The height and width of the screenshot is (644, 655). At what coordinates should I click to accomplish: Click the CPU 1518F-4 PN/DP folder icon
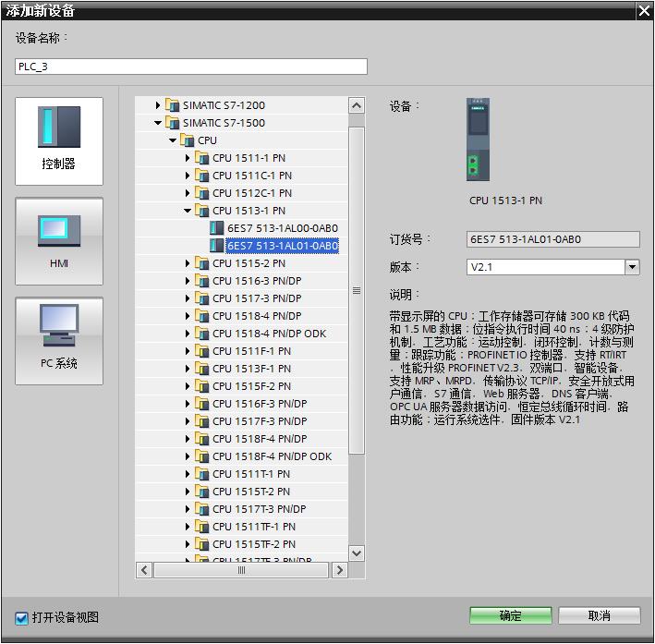point(202,438)
